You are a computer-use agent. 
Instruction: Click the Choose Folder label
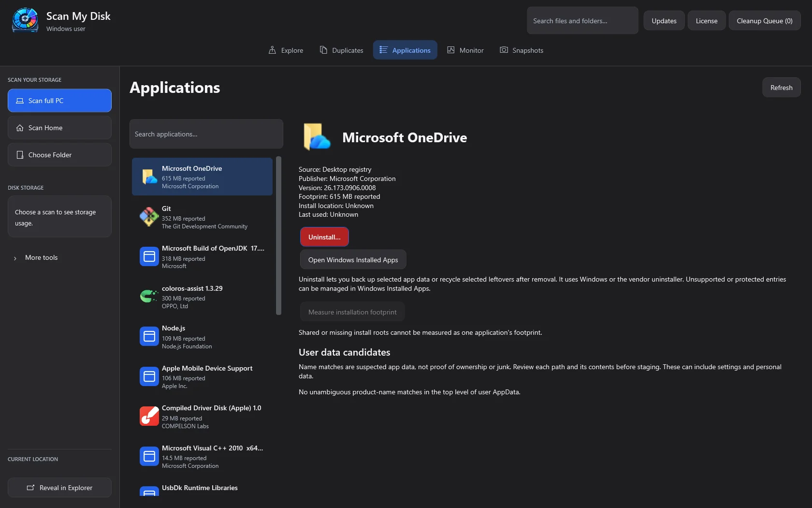(50, 155)
